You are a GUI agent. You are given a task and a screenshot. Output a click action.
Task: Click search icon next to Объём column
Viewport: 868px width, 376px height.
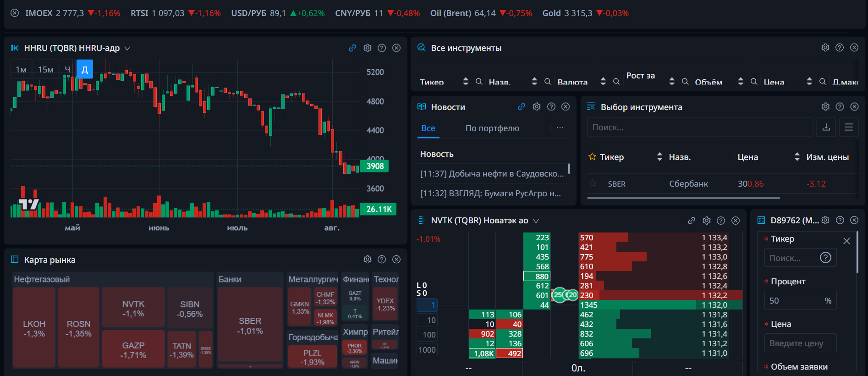pos(754,82)
